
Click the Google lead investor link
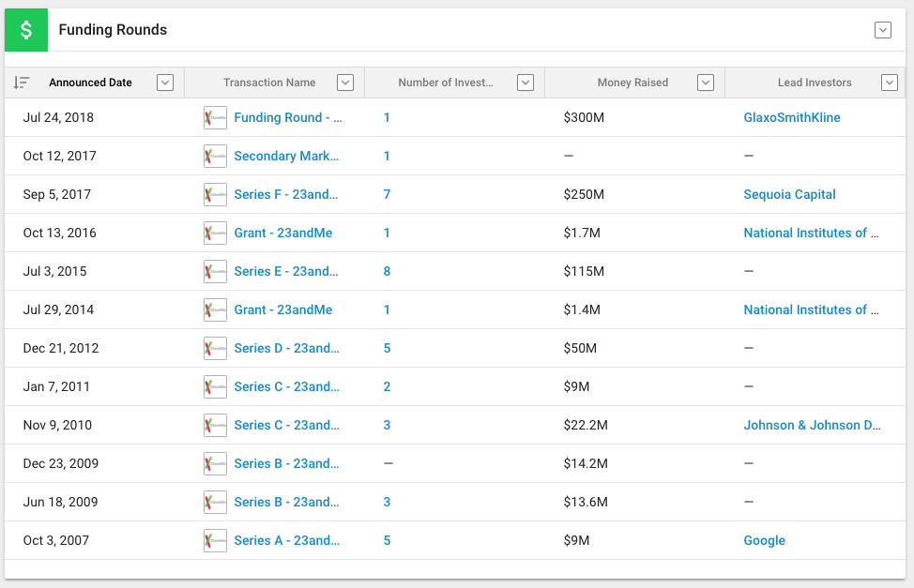tap(764, 541)
